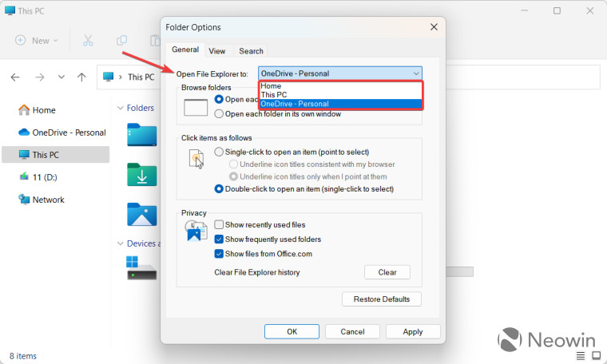Collapse the Folders group
The width and height of the screenshot is (607, 364).
121,108
